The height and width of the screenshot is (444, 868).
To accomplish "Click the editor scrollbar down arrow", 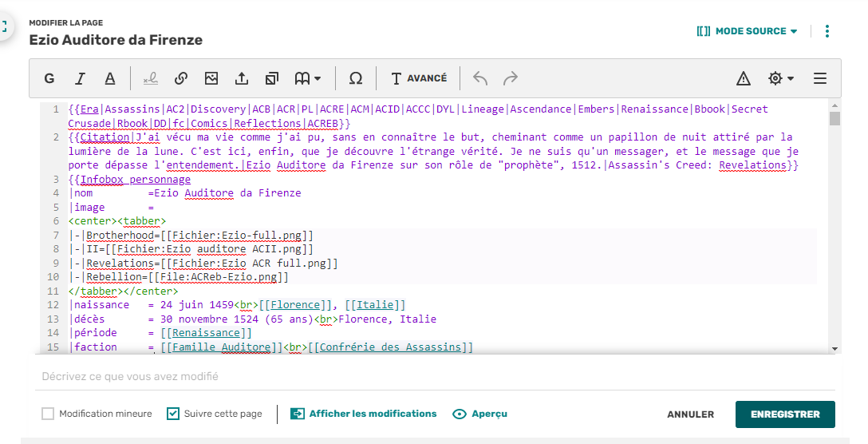I will click(834, 349).
